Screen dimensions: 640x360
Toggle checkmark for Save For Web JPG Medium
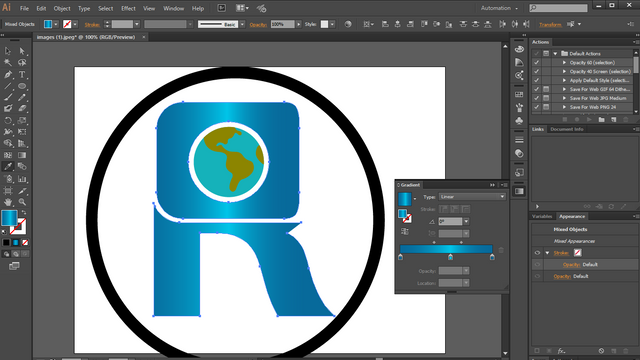[x=536, y=98]
